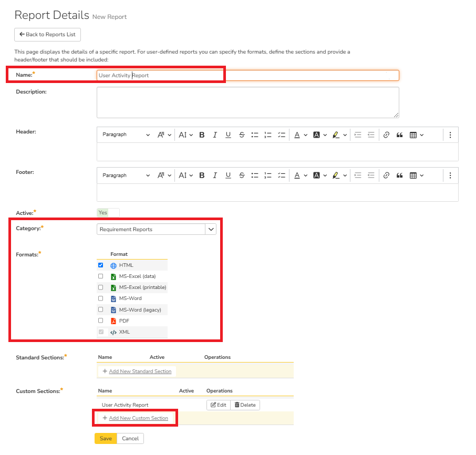Expand the insert table dropdown in Footer
The height and width of the screenshot is (455, 476).
[x=417, y=175]
